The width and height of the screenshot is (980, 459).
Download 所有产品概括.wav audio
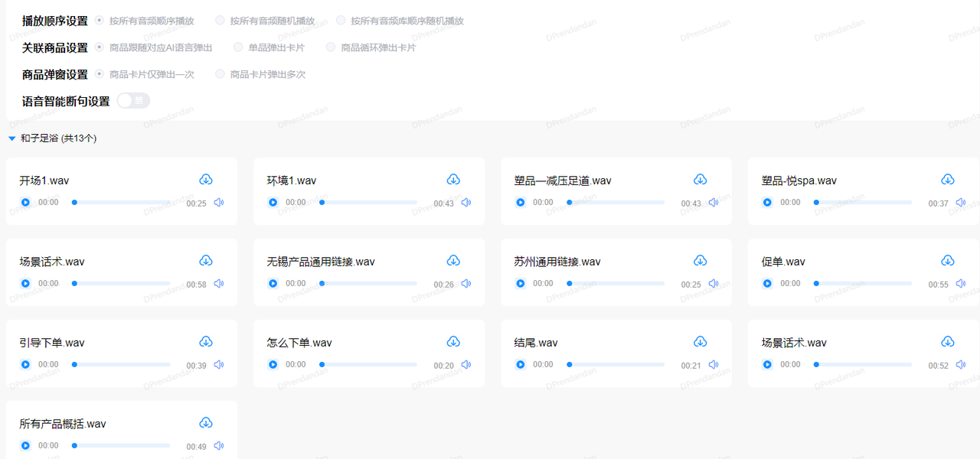(x=205, y=423)
